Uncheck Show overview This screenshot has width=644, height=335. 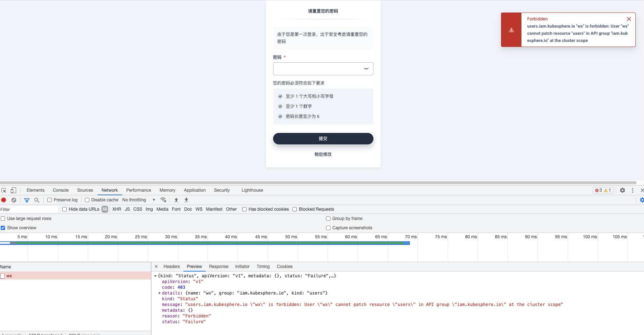[3, 228]
